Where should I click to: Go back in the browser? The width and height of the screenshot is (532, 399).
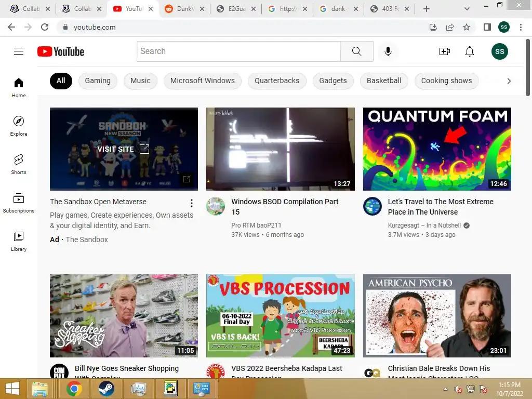[11, 27]
